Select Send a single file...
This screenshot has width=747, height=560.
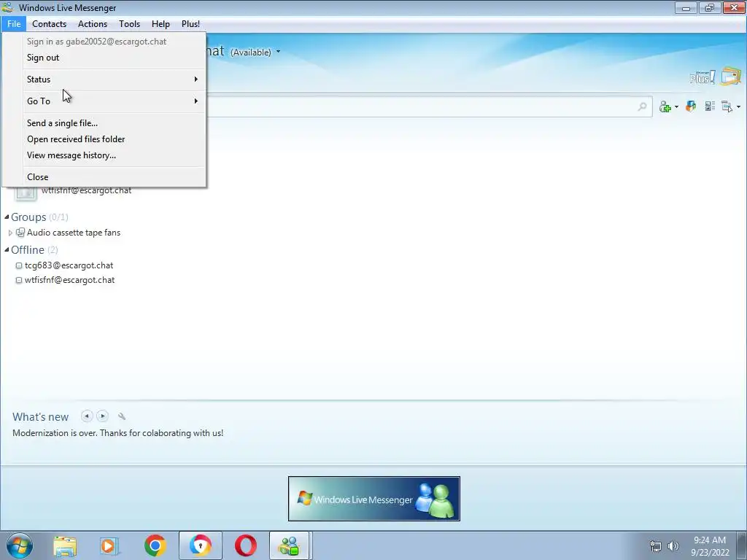104,123
